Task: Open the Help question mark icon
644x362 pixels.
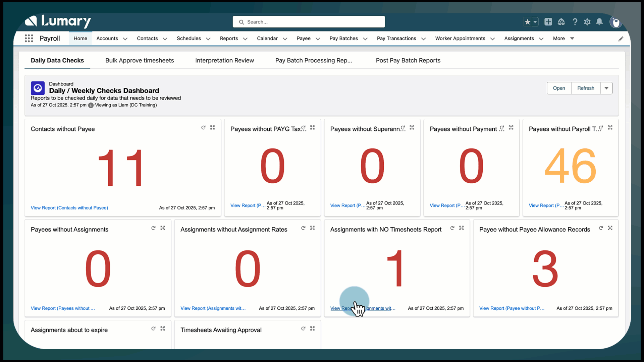Action: (575, 22)
